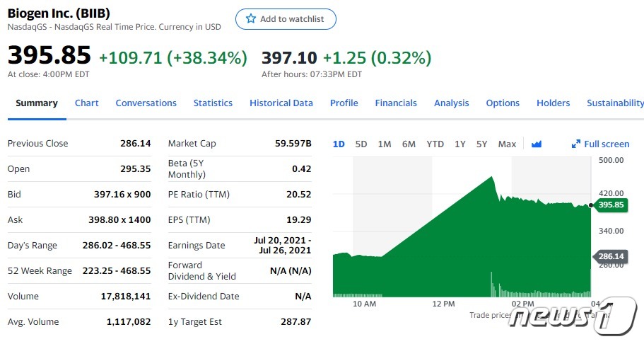Open the Options tab
644x344 pixels.
(x=503, y=103)
